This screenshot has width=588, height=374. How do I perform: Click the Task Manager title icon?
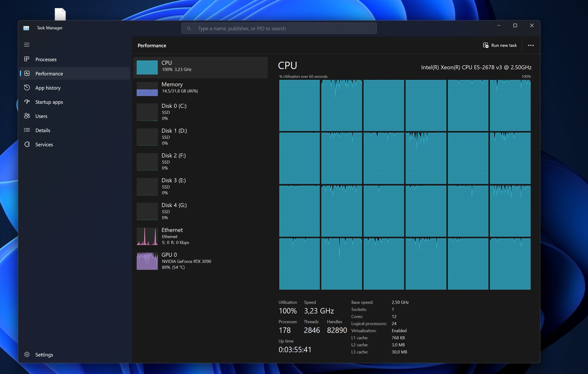pos(26,28)
